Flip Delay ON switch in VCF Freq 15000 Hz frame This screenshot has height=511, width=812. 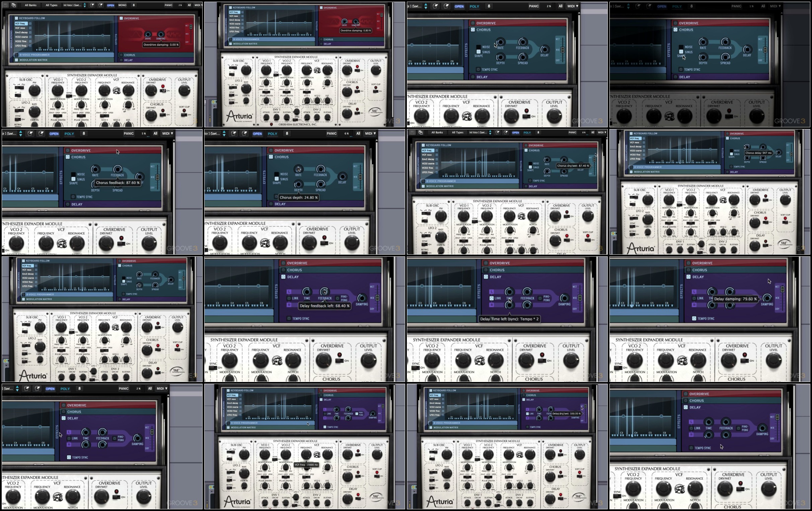tap(358, 499)
